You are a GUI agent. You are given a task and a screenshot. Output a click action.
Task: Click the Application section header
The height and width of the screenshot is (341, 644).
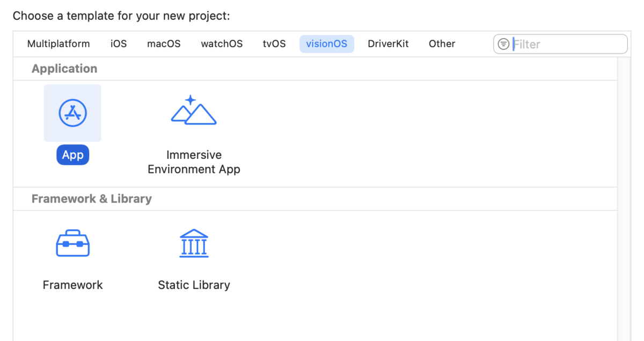coord(64,69)
